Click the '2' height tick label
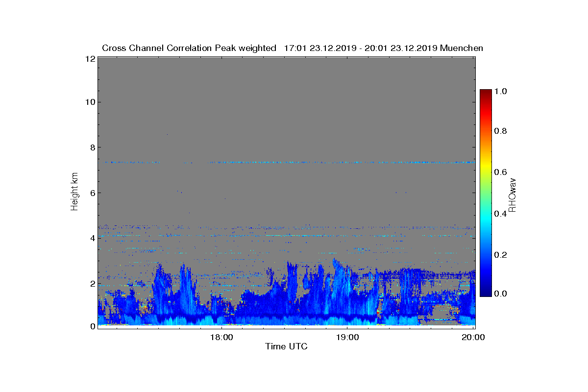 (x=92, y=283)
